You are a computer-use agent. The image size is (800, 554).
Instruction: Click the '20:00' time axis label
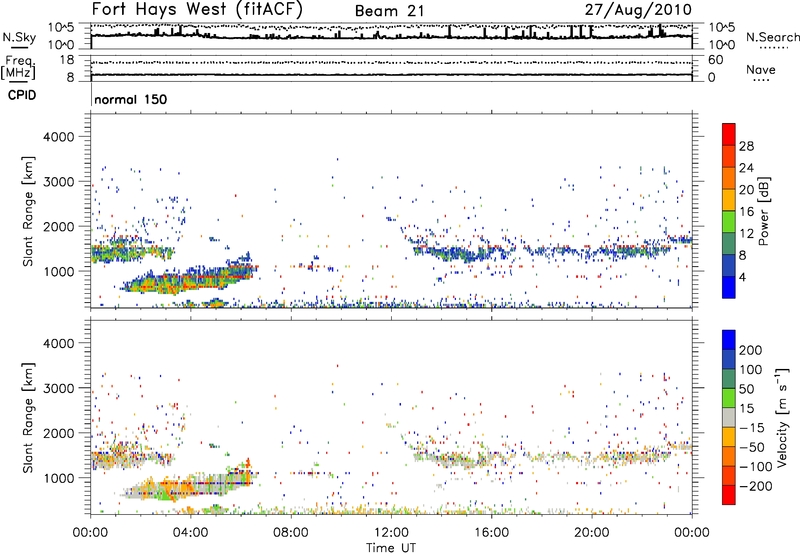pyautogui.click(x=592, y=533)
